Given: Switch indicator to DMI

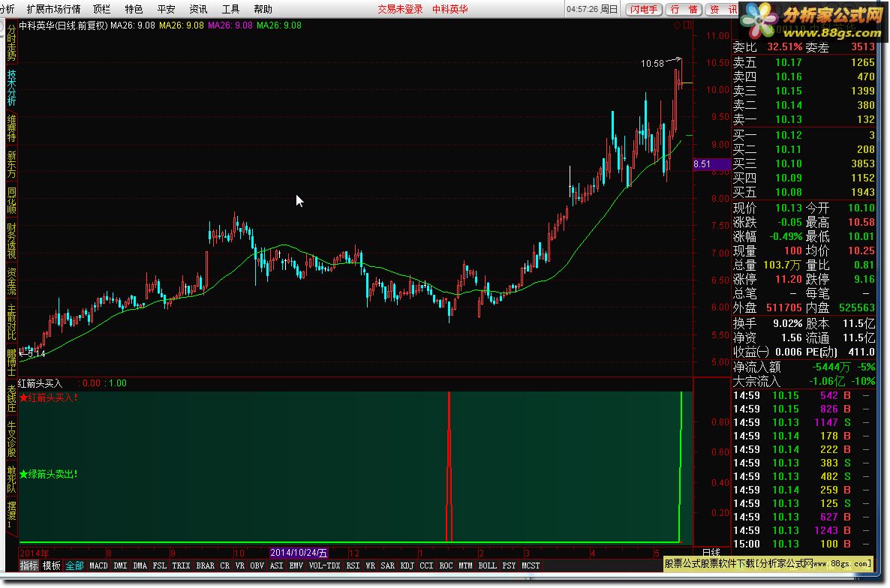Looking at the screenshot, I should click(x=120, y=565).
